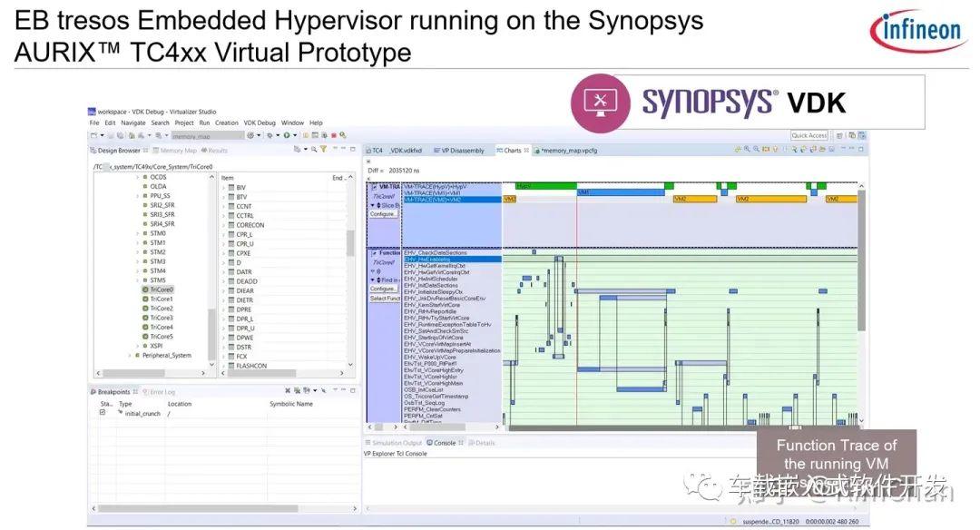Select VM-TRACE(HypV) trace row
Screen dimensions: 980x530
coord(452,187)
